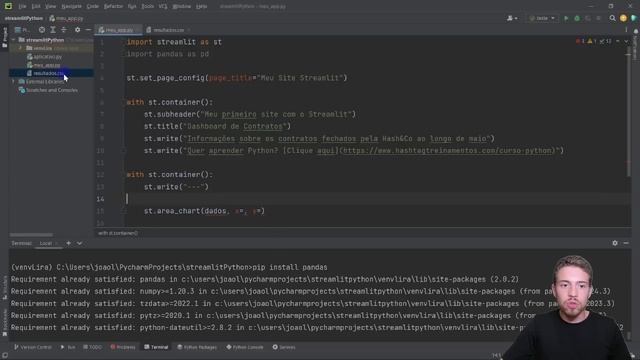Open the Code With Me user dropdown
640x360 pixels.
coord(512,18)
